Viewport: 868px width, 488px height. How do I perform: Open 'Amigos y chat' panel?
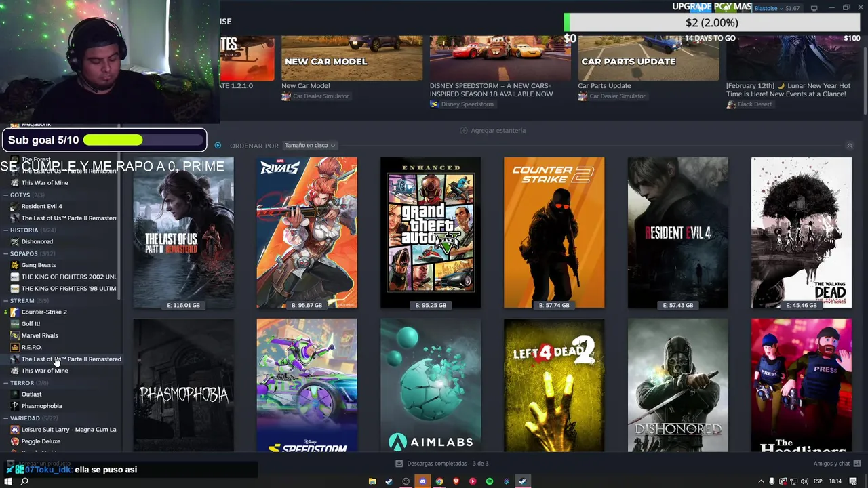click(x=831, y=464)
